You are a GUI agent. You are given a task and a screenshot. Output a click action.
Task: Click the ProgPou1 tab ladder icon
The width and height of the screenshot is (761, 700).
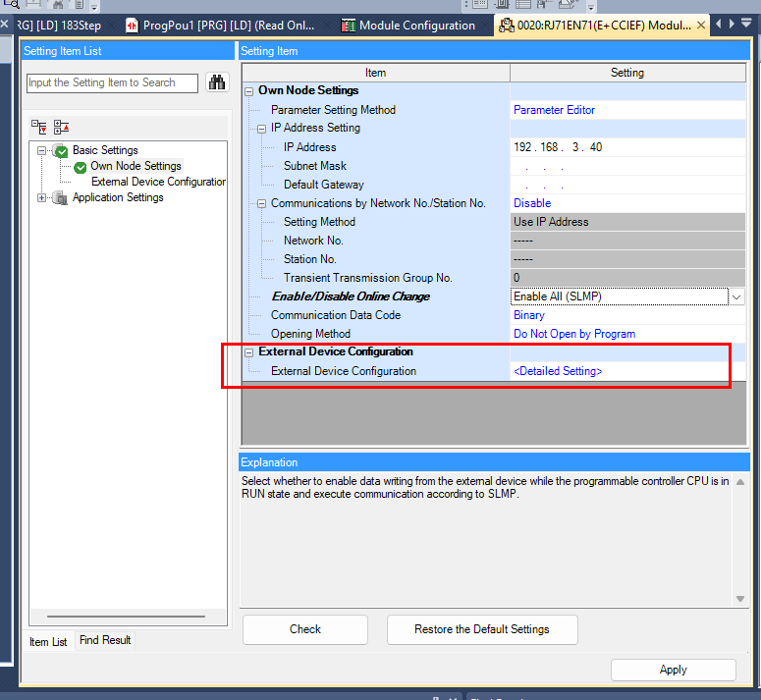point(132,26)
